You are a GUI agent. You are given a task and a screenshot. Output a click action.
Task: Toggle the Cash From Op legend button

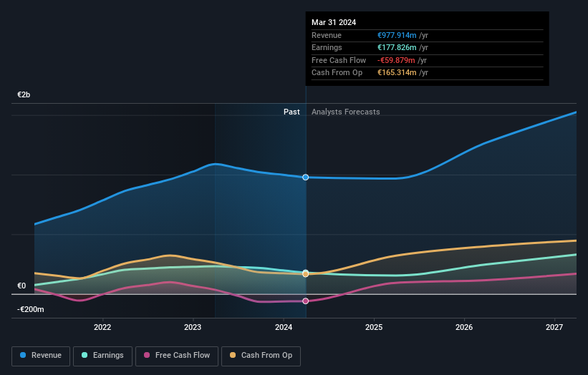point(261,356)
